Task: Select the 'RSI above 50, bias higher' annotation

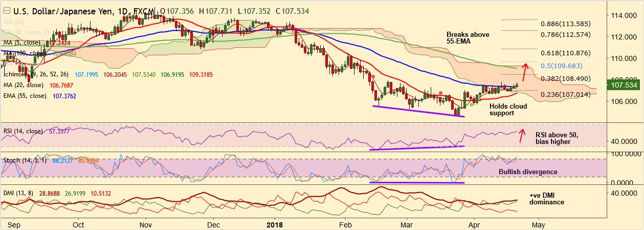Action: 557,138
